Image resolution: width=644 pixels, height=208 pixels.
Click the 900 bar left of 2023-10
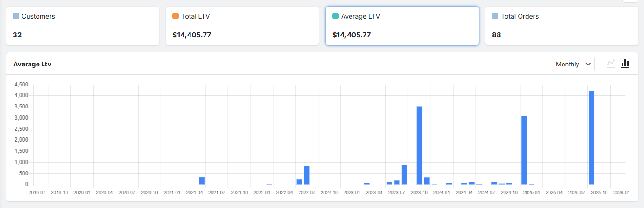[404, 174]
